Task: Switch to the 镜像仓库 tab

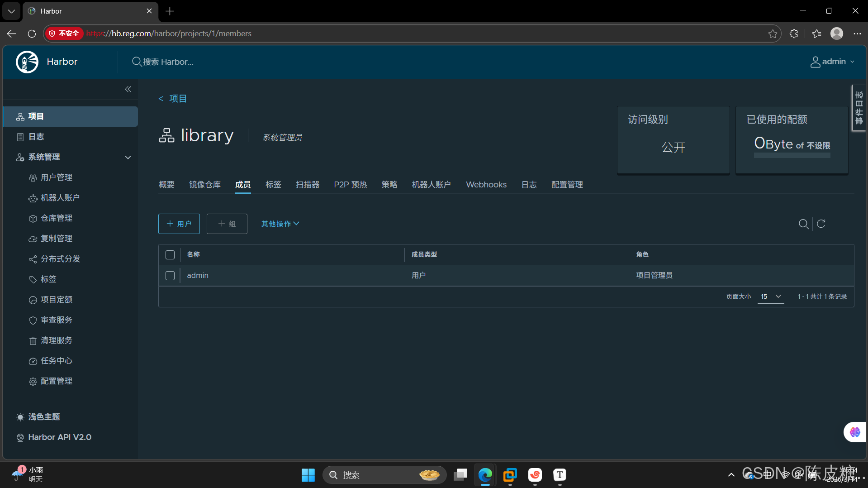Action: click(205, 185)
